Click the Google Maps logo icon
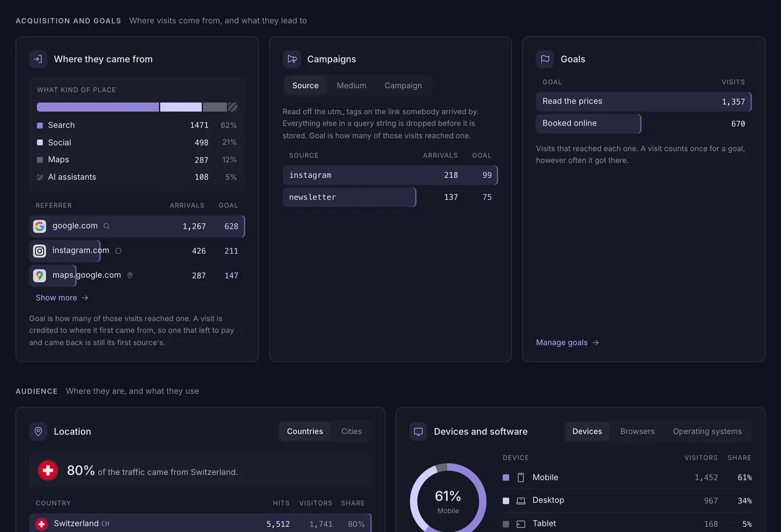 pos(40,275)
